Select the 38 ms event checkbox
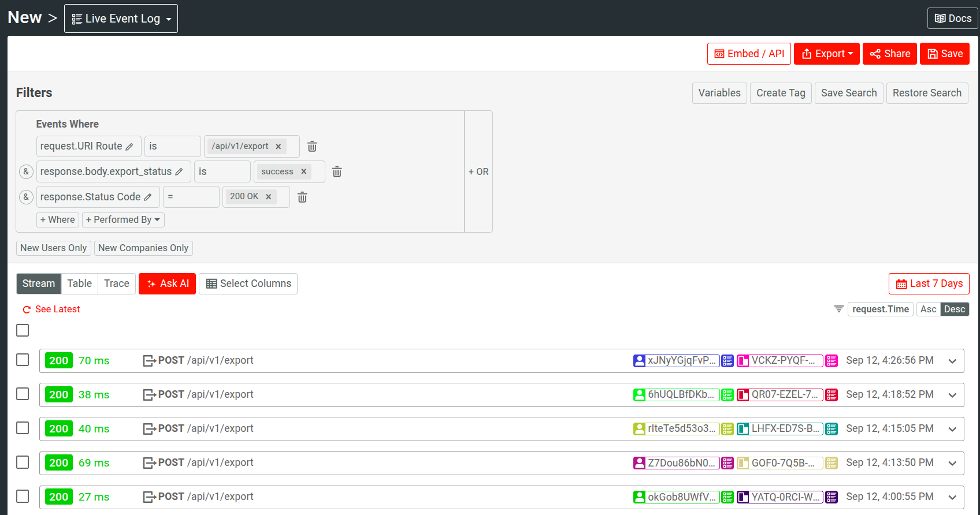This screenshot has height=515, width=980. (x=23, y=394)
